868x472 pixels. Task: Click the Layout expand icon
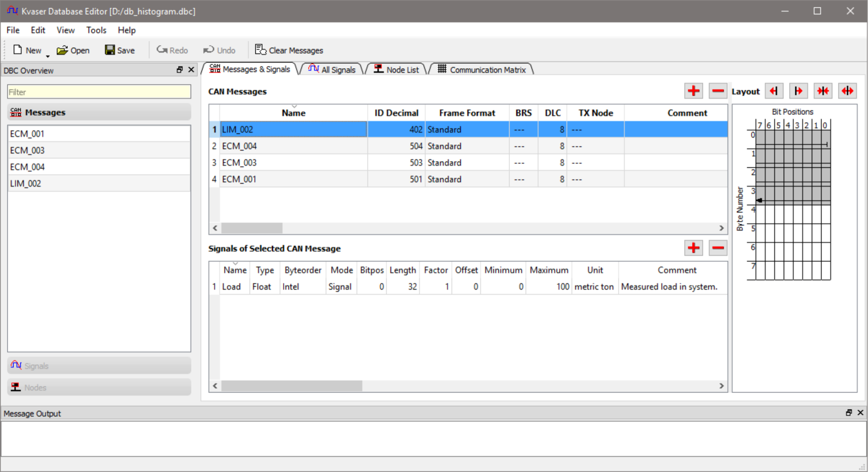848,91
